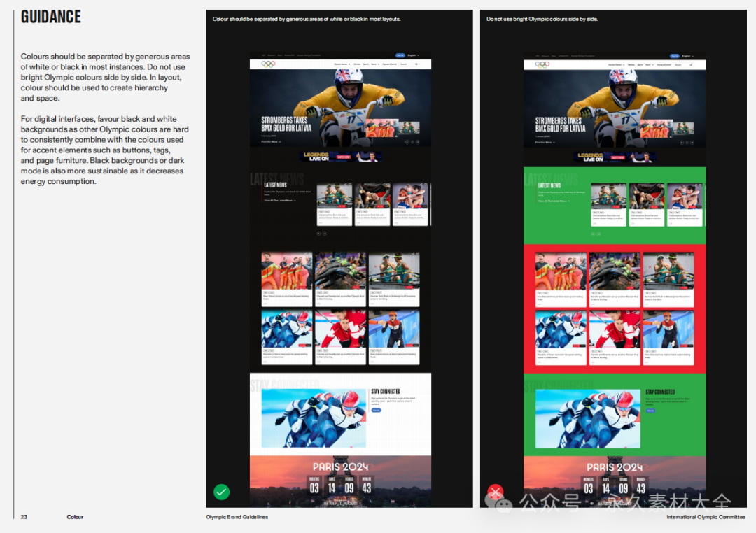Image resolution: width=756 pixels, height=533 pixels.
Task: Click the red X icon on incorrect example
Action: click(x=495, y=492)
